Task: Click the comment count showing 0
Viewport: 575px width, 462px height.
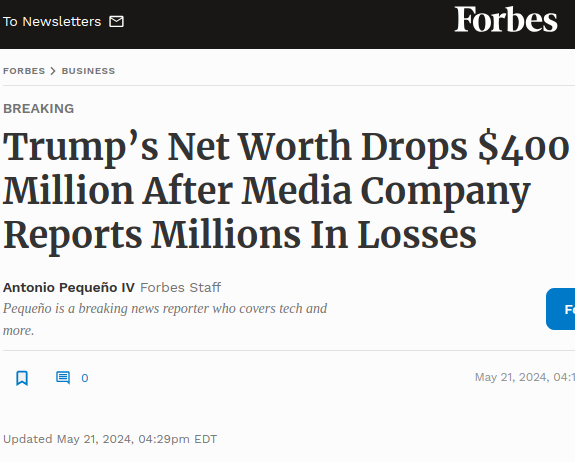Action: click(85, 378)
